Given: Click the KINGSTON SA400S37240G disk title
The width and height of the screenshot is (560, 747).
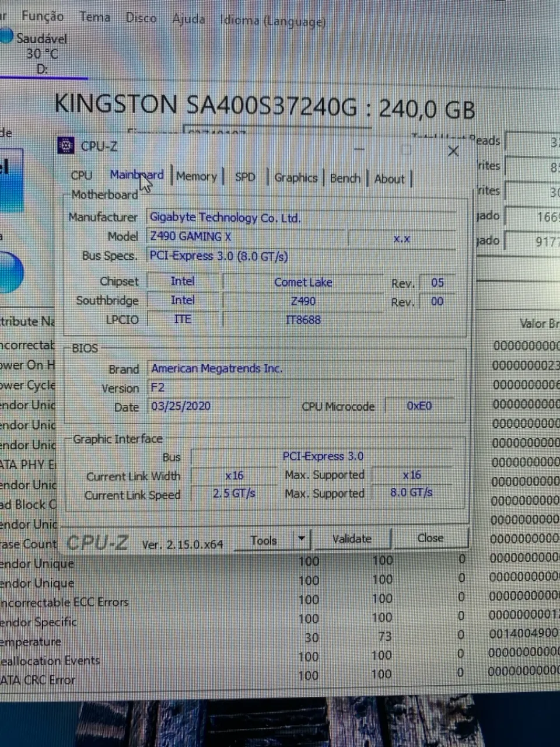Looking at the screenshot, I should pyautogui.click(x=265, y=106).
